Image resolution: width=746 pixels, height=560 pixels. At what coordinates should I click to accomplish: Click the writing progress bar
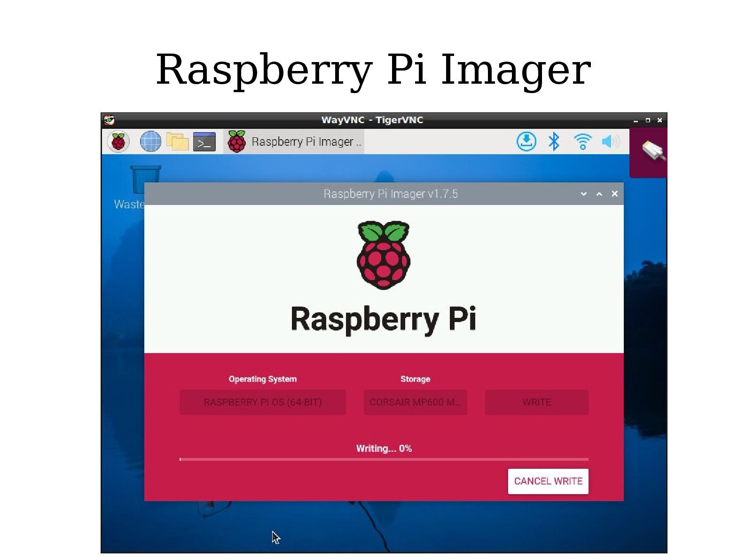coord(384,459)
